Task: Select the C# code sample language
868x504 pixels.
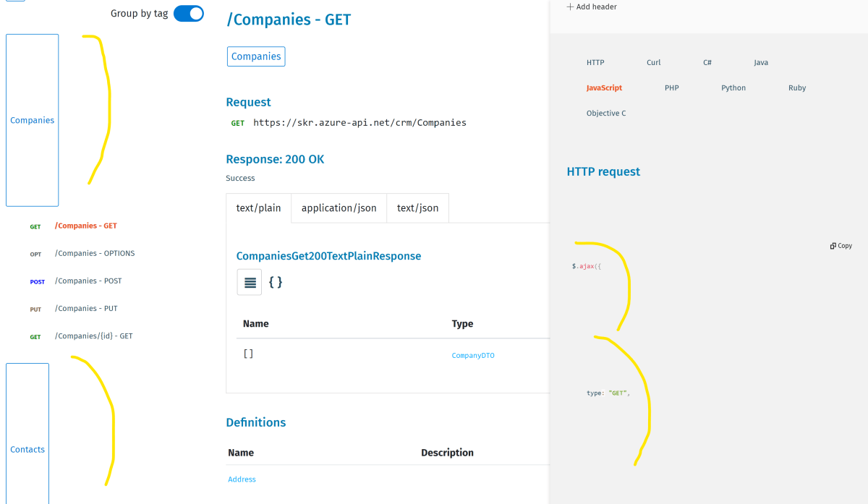Action: click(x=707, y=62)
